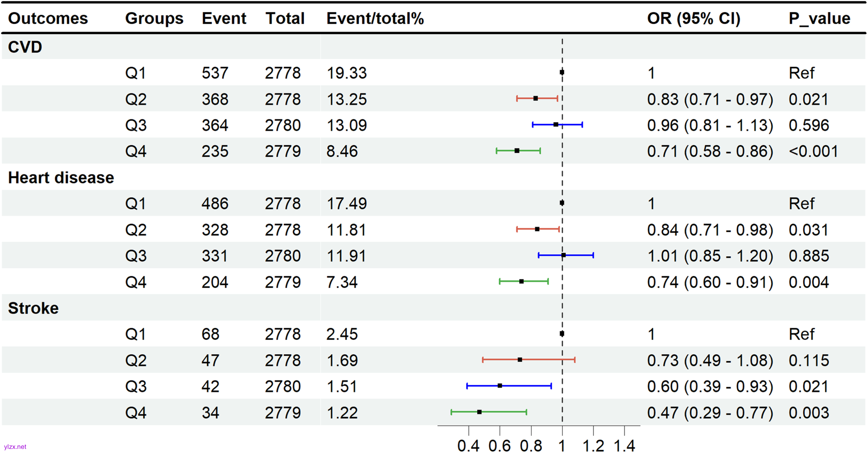Click the Stroke Q1 reference point marker
The image size is (868, 453).
tap(562, 333)
